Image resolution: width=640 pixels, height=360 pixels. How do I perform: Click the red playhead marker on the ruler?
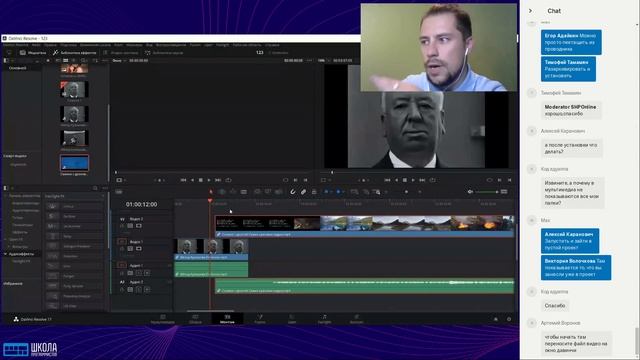click(x=210, y=201)
